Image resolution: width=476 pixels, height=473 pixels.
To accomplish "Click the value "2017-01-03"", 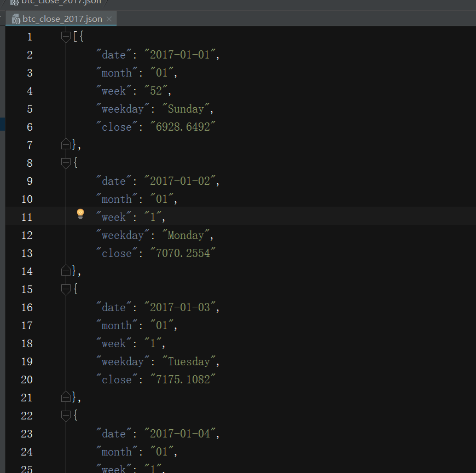I will 179,307.
